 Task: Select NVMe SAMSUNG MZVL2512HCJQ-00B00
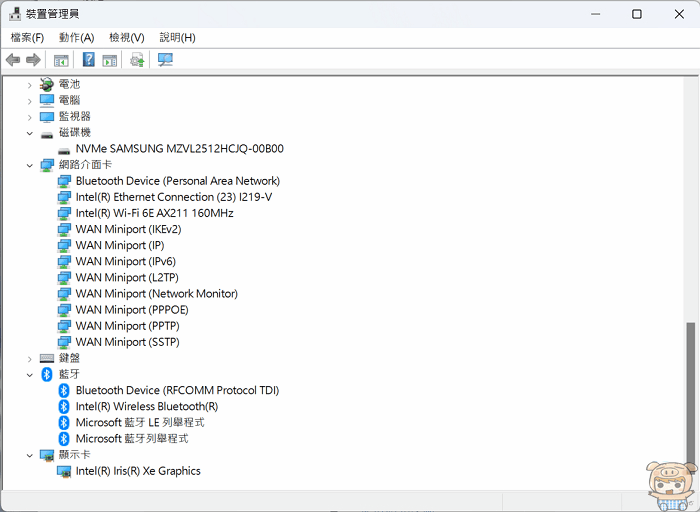point(179,149)
